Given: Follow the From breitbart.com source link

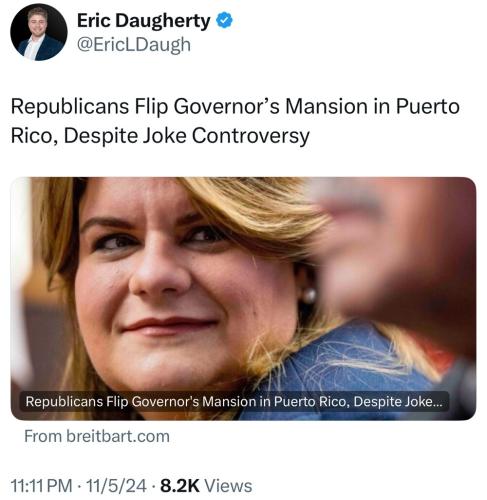Looking at the screenshot, I should (x=97, y=436).
